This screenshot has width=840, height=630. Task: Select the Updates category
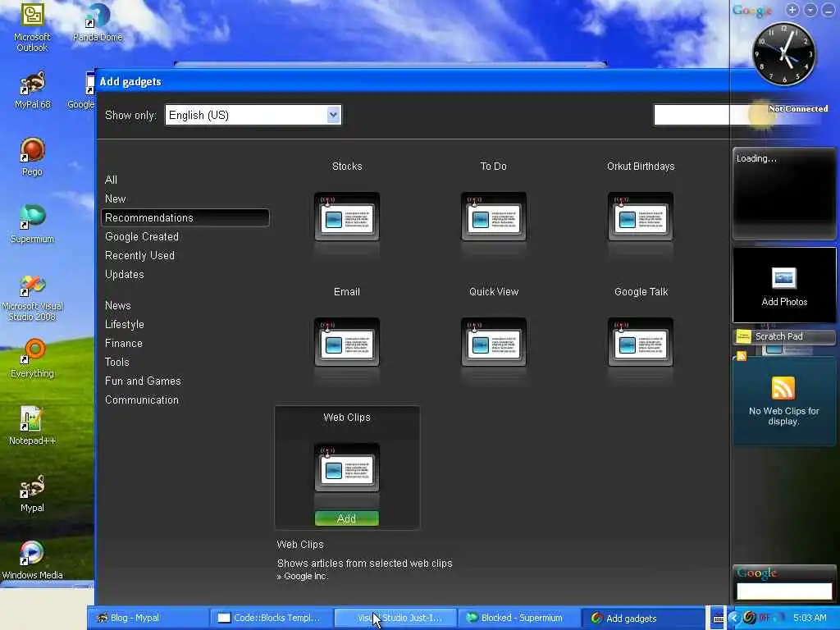pos(125,274)
